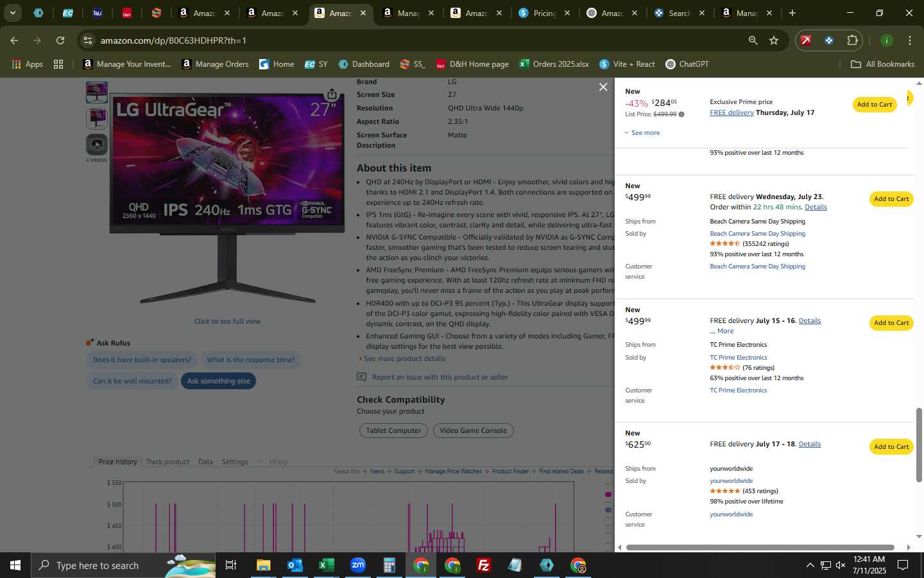Select the second monitor product thumbnail

97,118
